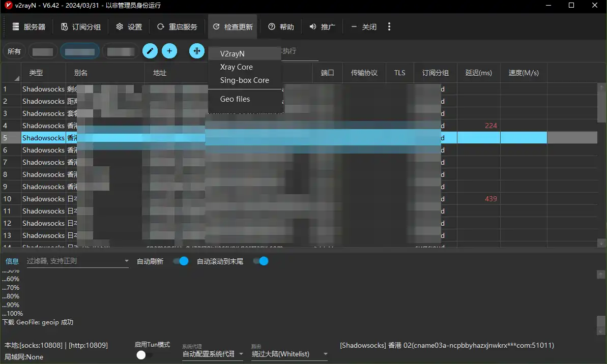Click the 推广 promotion button
This screenshot has height=364, width=607.
pos(322,27)
